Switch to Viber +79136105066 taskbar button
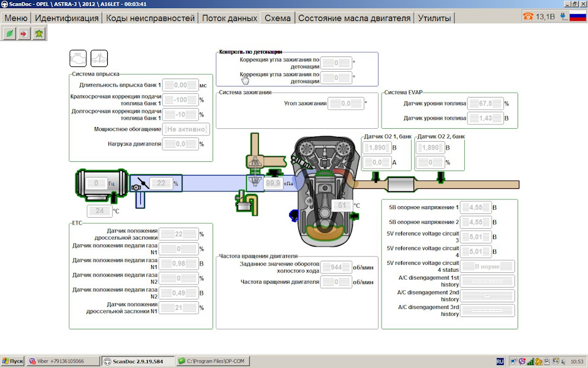 click(x=64, y=361)
